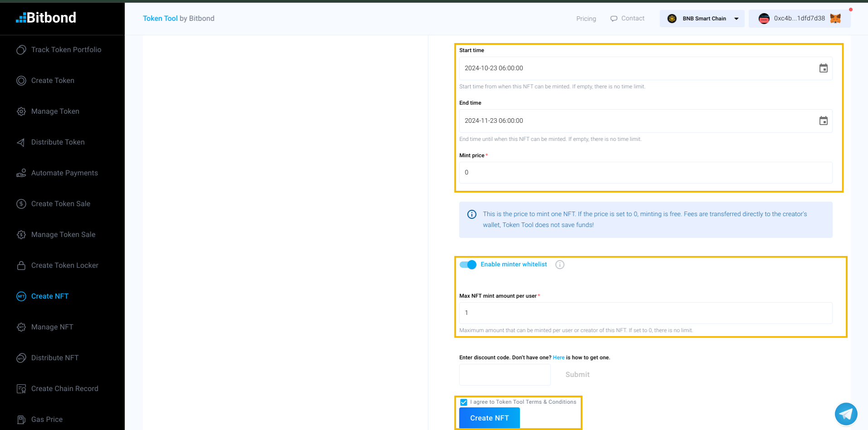Switch to the Create Chain Record section

pyautogui.click(x=64, y=388)
